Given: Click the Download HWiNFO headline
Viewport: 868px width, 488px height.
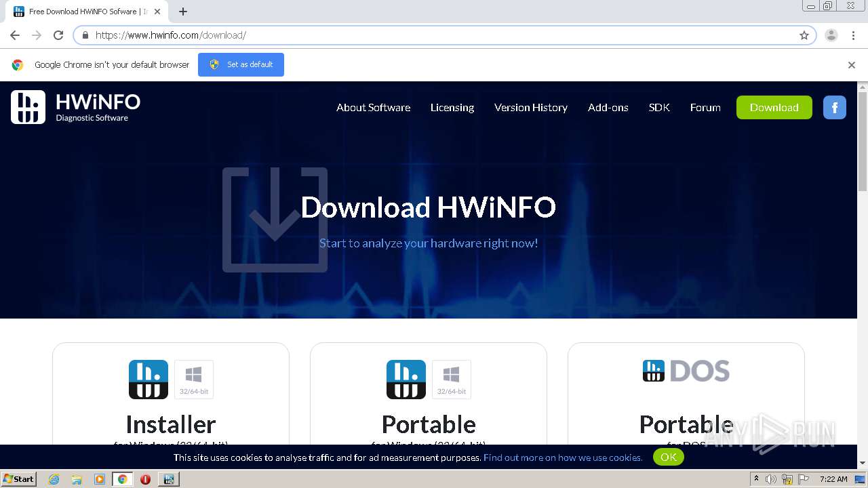Looking at the screenshot, I should 428,207.
